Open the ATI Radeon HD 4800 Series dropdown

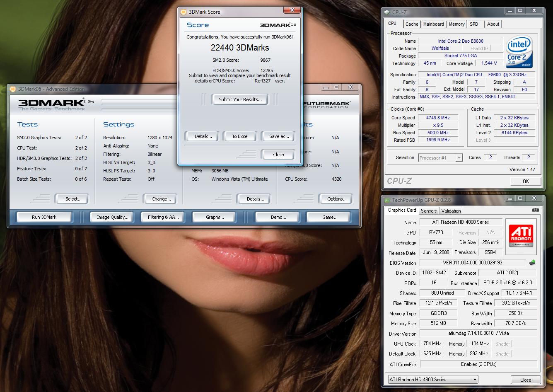433,379
